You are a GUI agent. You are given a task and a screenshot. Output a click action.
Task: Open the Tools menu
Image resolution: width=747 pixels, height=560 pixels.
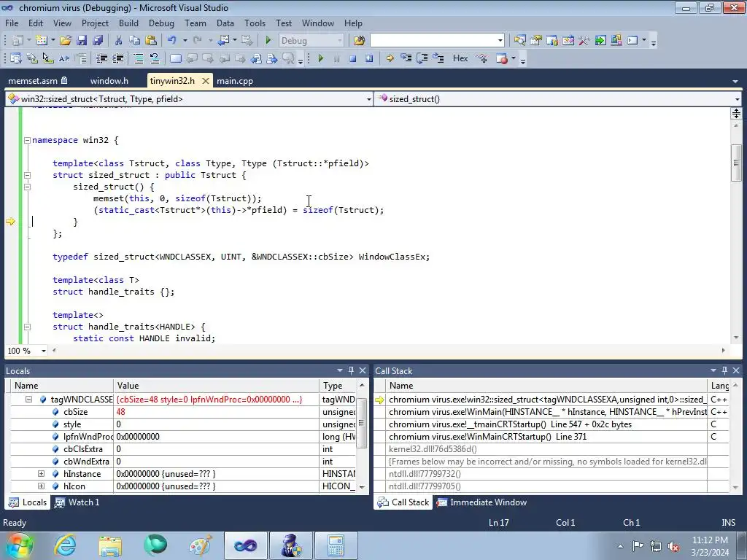(x=255, y=23)
